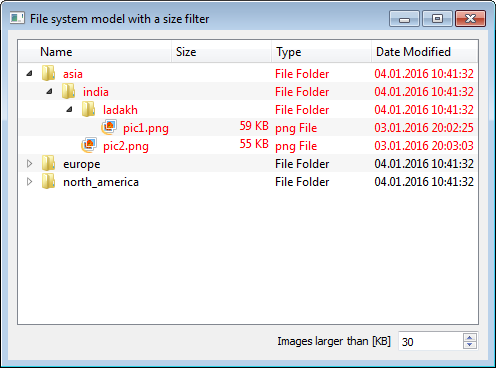Sort by the Date Modified column header

[x=425, y=52]
